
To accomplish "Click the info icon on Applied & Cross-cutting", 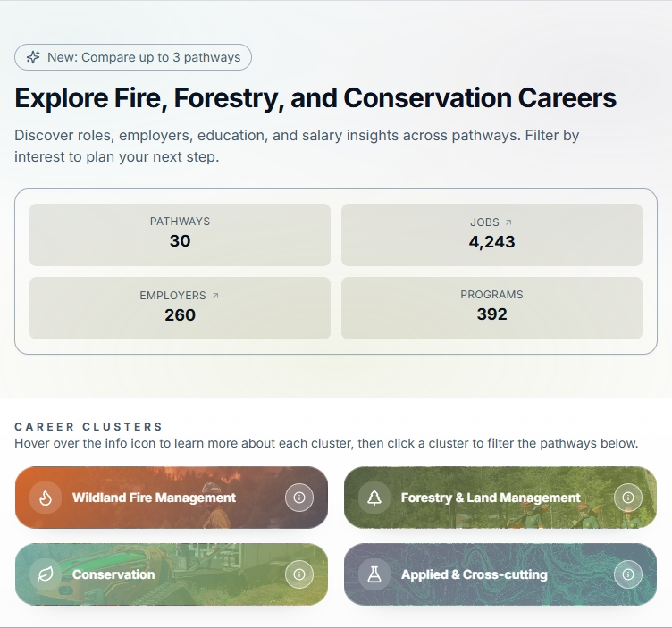I will [x=628, y=574].
